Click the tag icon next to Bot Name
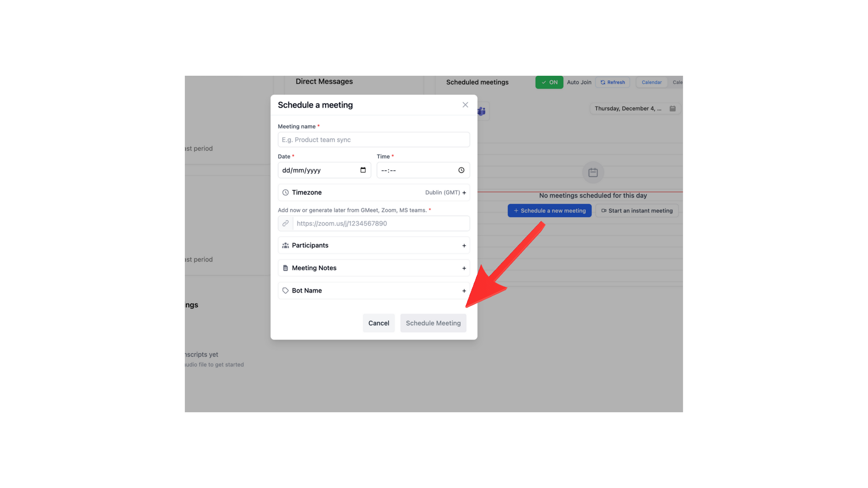 tap(285, 290)
